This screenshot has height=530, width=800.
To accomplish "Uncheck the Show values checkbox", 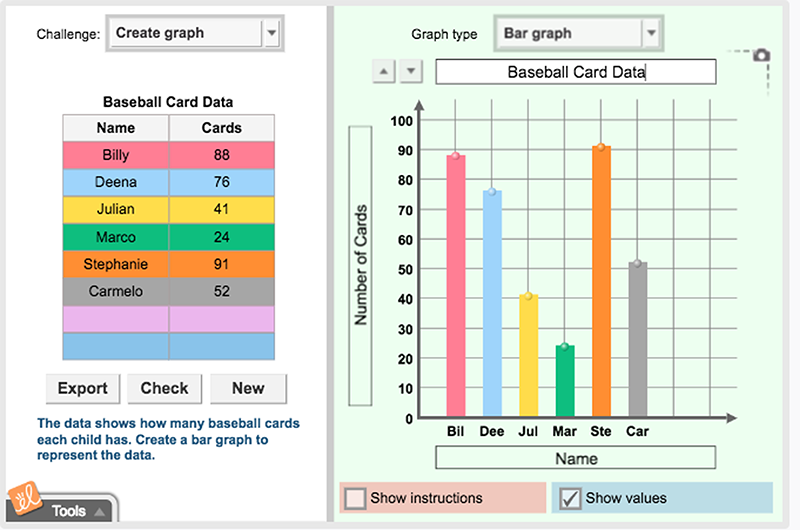I will click(x=570, y=498).
